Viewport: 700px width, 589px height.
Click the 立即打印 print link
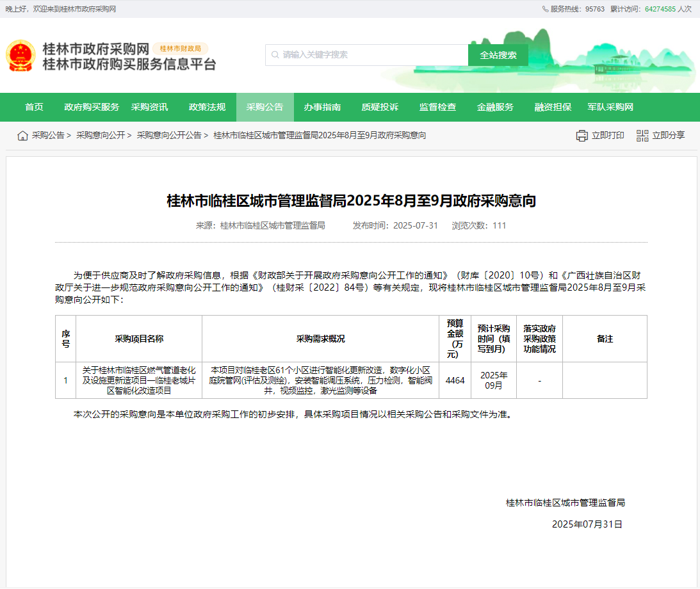pyautogui.click(x=607, y=136)
